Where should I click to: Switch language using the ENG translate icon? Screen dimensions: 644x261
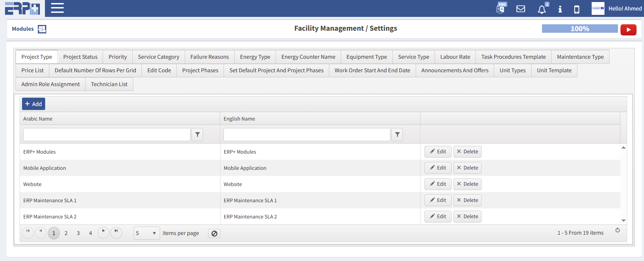point(500,8)
